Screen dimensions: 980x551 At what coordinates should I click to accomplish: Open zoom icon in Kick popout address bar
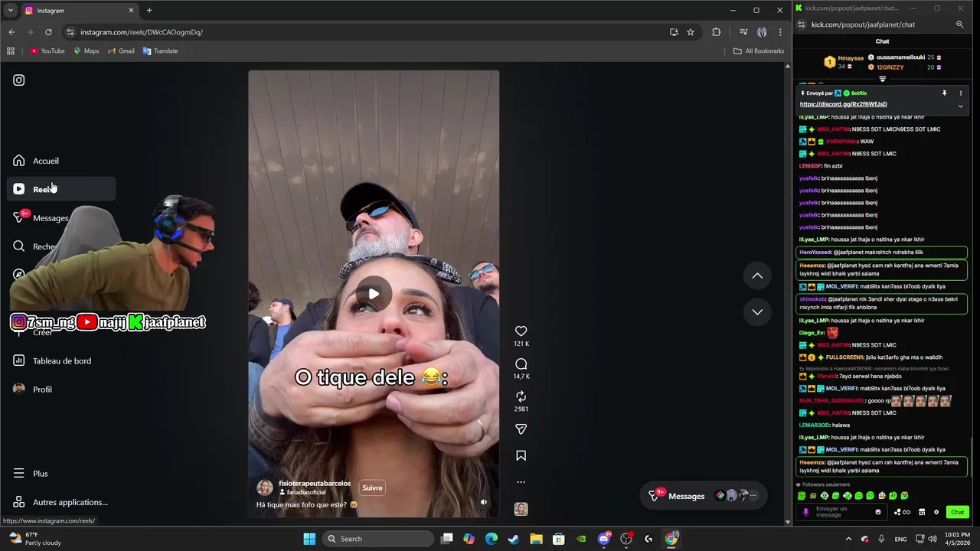[x=959, y=24]
